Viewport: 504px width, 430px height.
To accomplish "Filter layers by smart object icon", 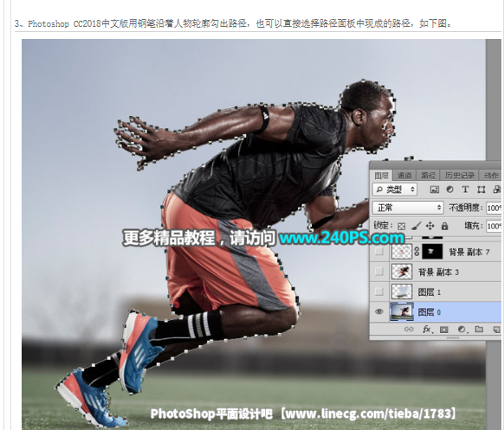I will pyautogui.click(x=496, y=189).
